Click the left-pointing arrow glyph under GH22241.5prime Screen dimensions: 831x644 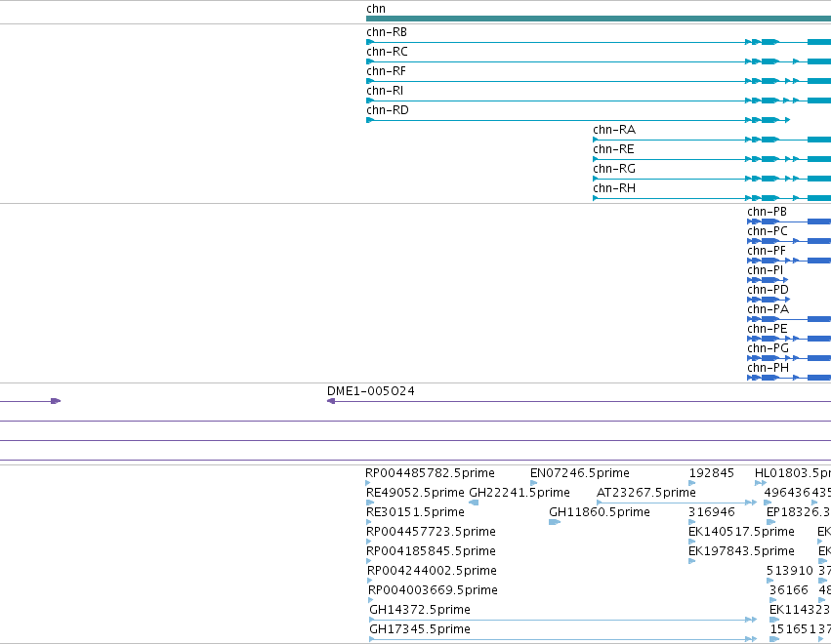(x=474, y=503)
